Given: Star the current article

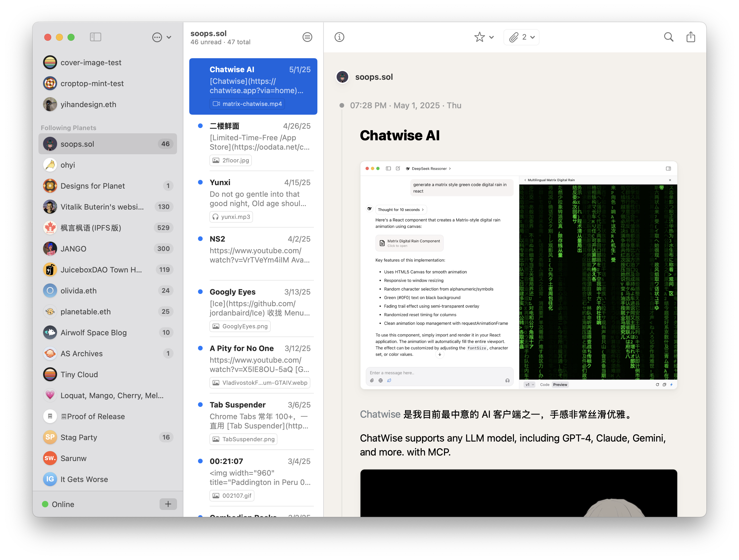Looking at the screenshot, I should [479, 37].
